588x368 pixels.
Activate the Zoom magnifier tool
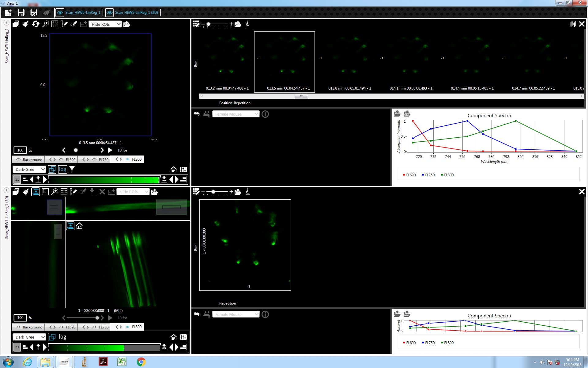point(46,24)
